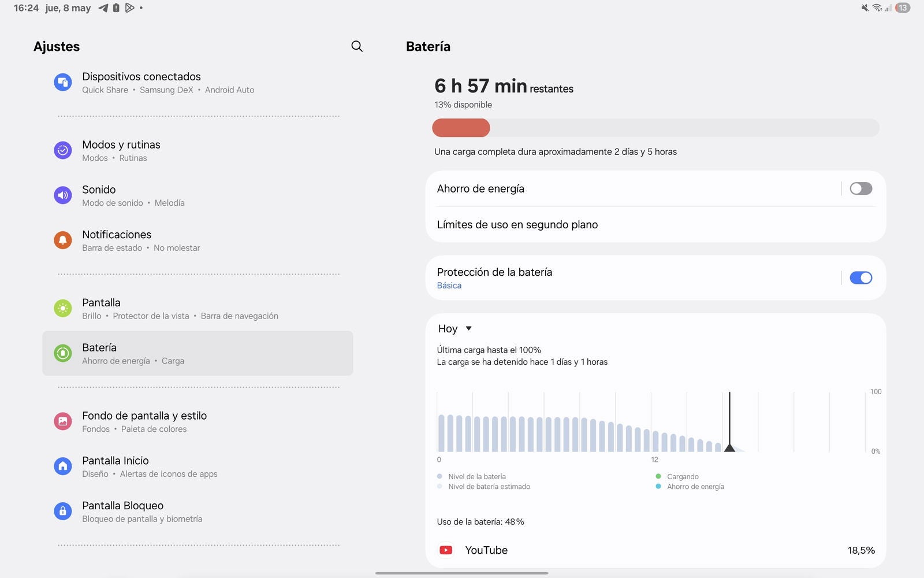This screenshot has width=924, height=578.
Task: Open Protección de la batería settings
Action: (494, 277)
